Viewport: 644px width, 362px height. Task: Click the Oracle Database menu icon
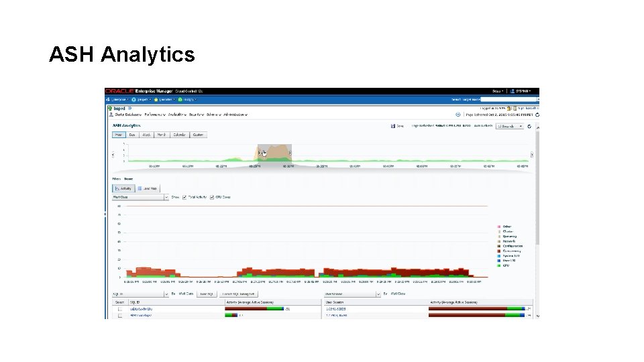point(111,115)
